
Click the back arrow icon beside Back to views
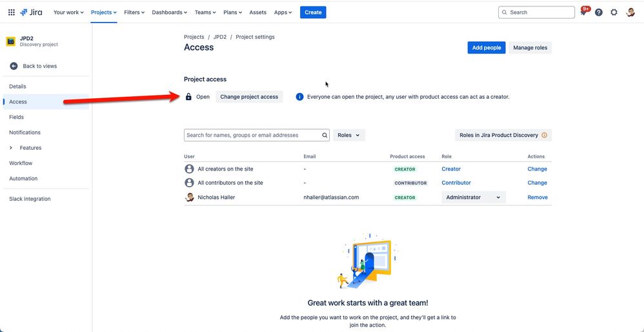(x=14, y=66)
